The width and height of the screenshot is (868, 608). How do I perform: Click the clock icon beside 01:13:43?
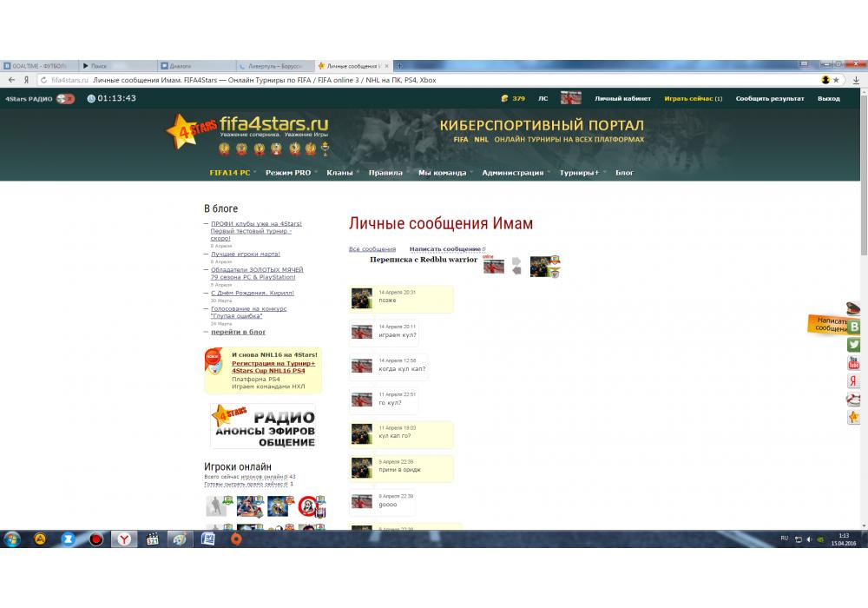point(91,98)
